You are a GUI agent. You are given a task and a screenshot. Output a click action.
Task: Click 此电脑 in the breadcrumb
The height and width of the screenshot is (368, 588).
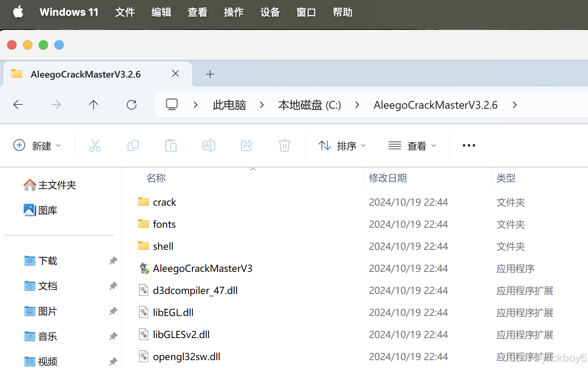(x=229, y=105)
